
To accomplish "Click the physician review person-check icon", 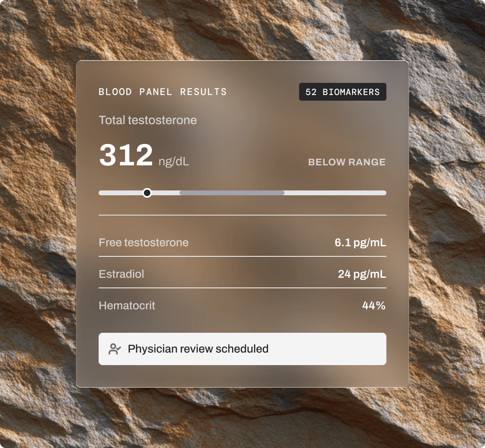I will 115,349.
